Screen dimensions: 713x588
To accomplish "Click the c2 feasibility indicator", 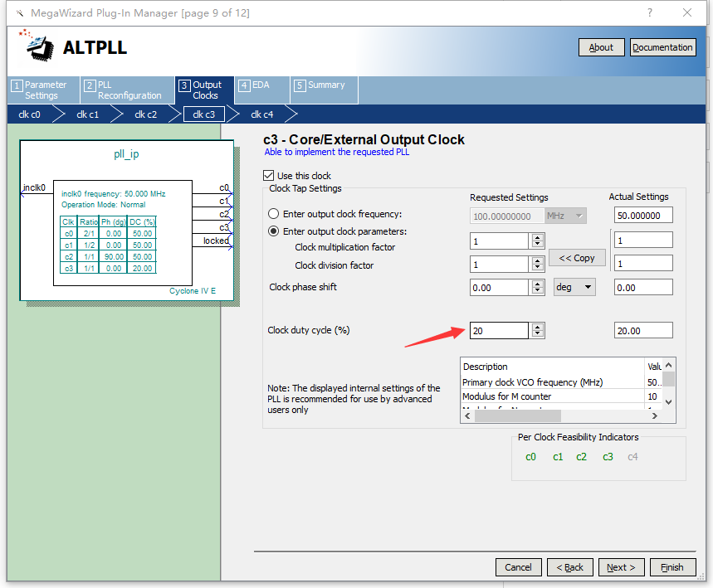I will pyautogui.click(x=582, y=457).
